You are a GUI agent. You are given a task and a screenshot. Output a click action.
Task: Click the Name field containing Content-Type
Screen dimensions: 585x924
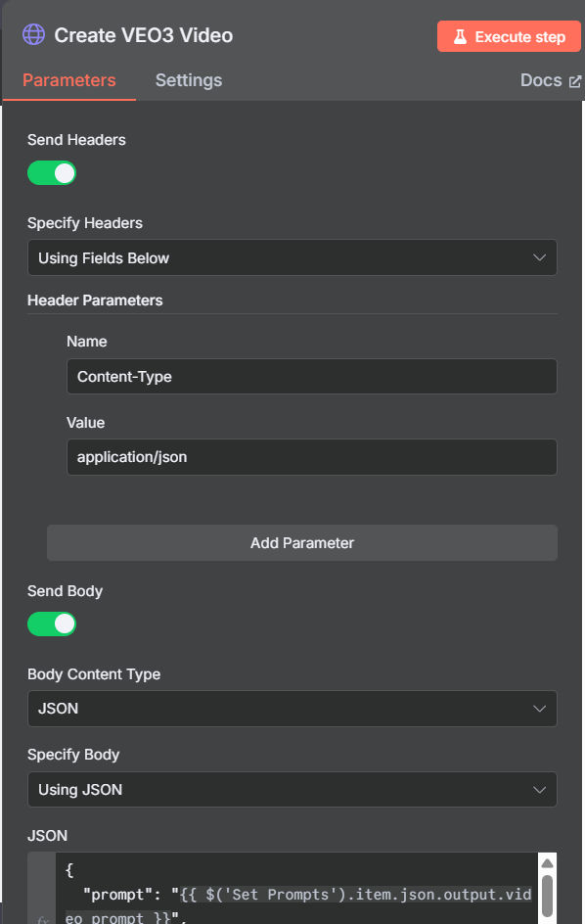(x=311, y=376)
